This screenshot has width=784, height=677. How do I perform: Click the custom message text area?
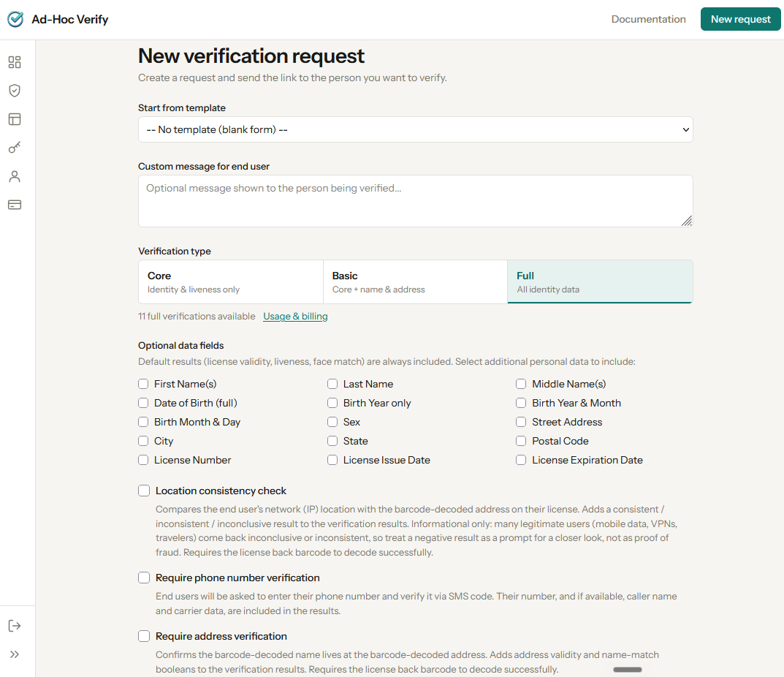(416, 201)
